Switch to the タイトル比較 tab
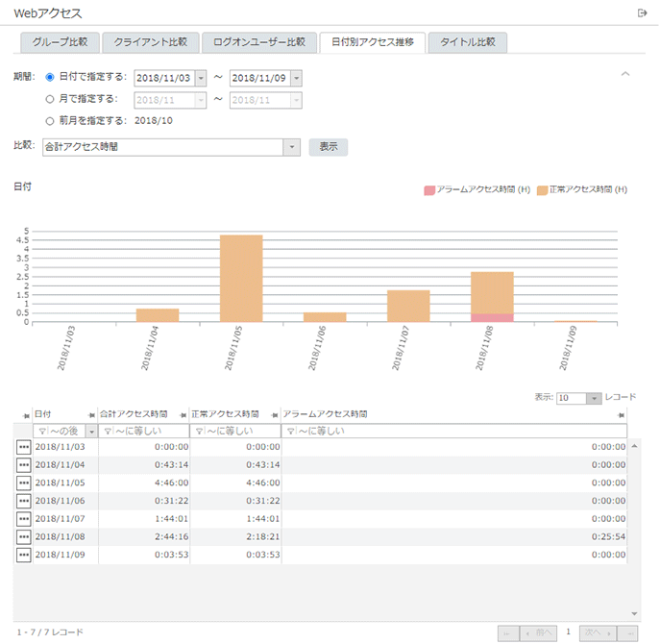 pyautogui.click(x=468, y=42)
